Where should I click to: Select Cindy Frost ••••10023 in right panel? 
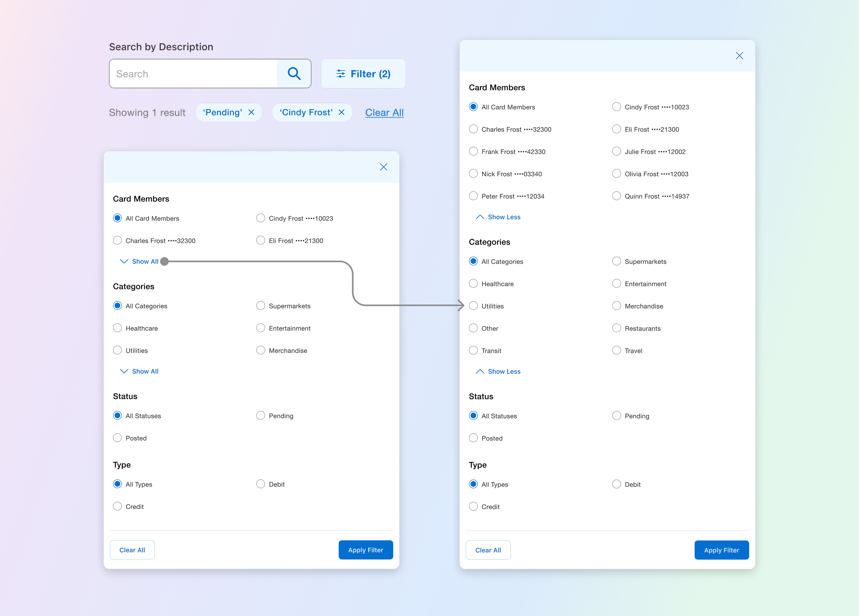tap(617, 107)
